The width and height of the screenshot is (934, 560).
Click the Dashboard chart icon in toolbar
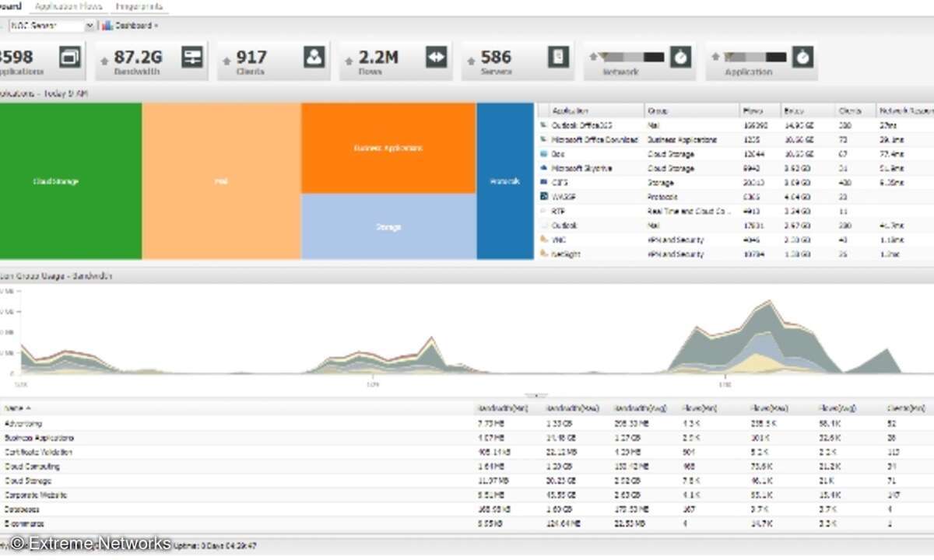click(x=107, y=26)
